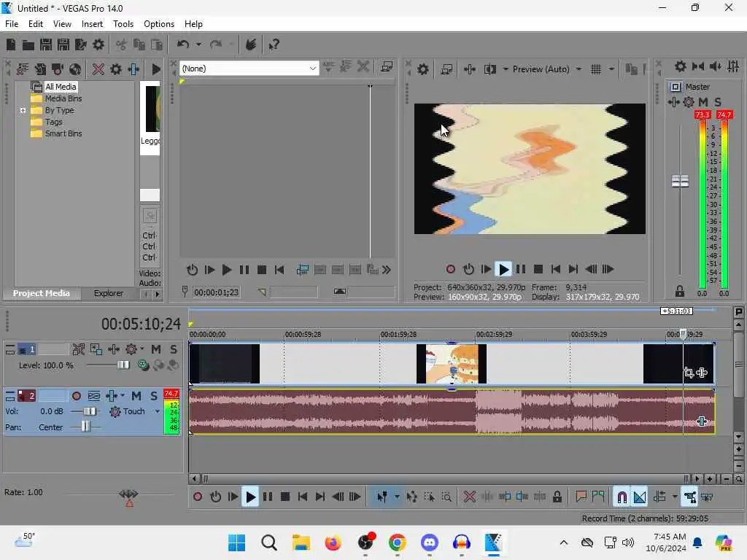Select the Smart Bins folder
Image resolution: width=747 pixels, height=560 pixels.
(63, 133)
